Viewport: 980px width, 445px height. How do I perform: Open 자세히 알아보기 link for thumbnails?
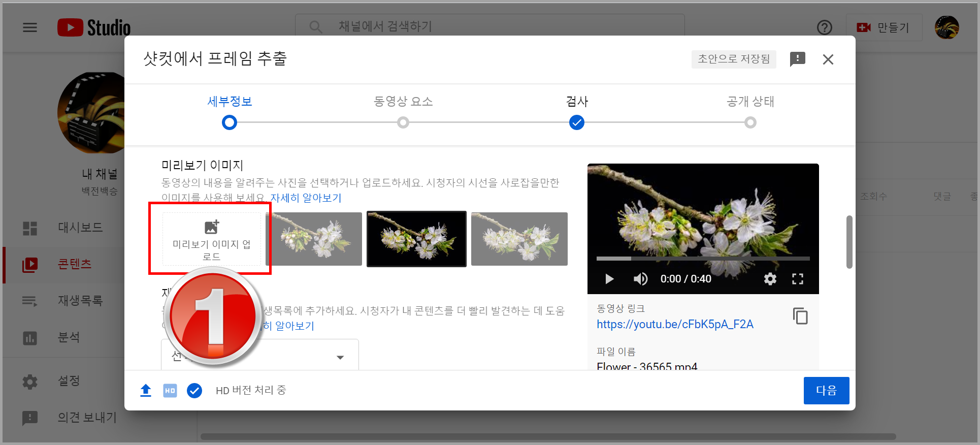(x=306, y=198)
